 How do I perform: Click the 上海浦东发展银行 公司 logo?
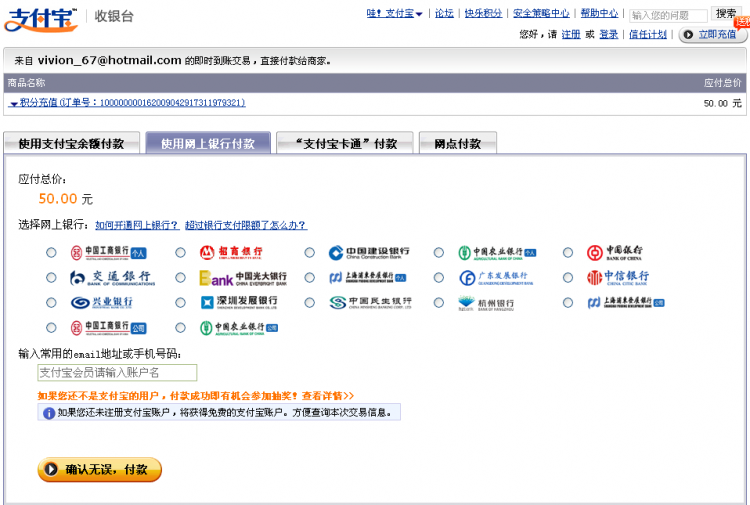tap(626, 302)
